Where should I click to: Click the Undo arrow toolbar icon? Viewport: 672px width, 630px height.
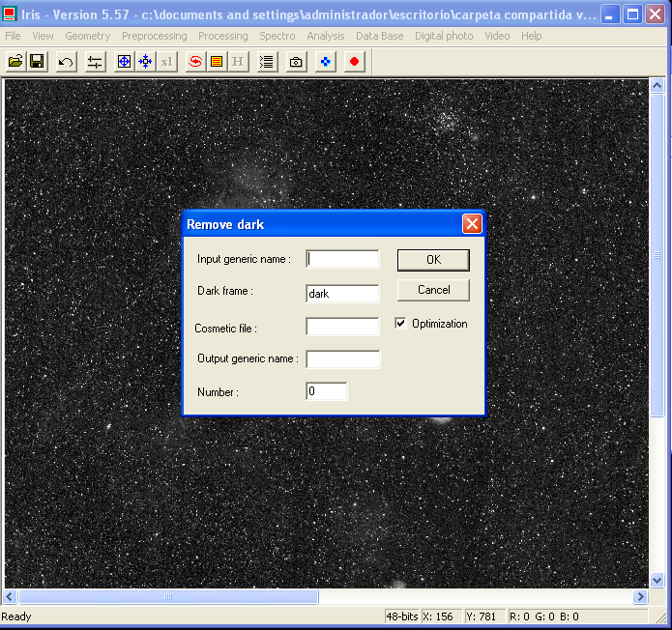(66, 62)
